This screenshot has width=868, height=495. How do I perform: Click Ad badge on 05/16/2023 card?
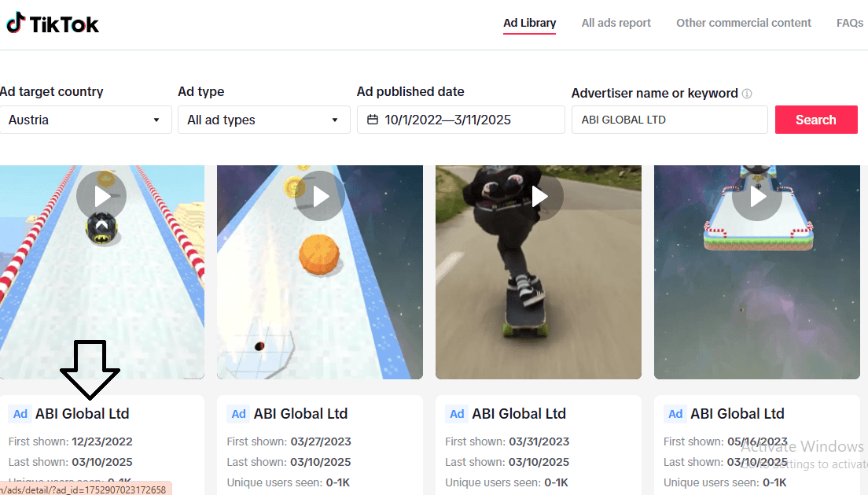coord(675,414)
